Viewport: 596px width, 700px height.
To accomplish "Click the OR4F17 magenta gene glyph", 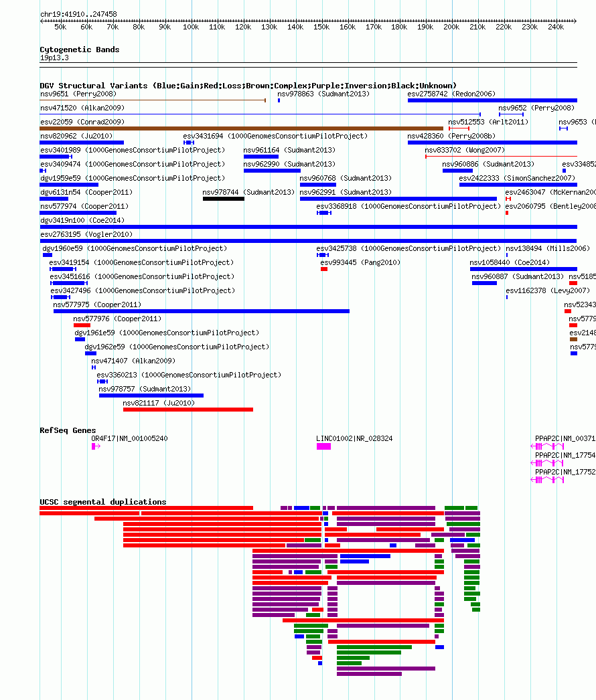I will pyautogui.click(x=96, y=446).
